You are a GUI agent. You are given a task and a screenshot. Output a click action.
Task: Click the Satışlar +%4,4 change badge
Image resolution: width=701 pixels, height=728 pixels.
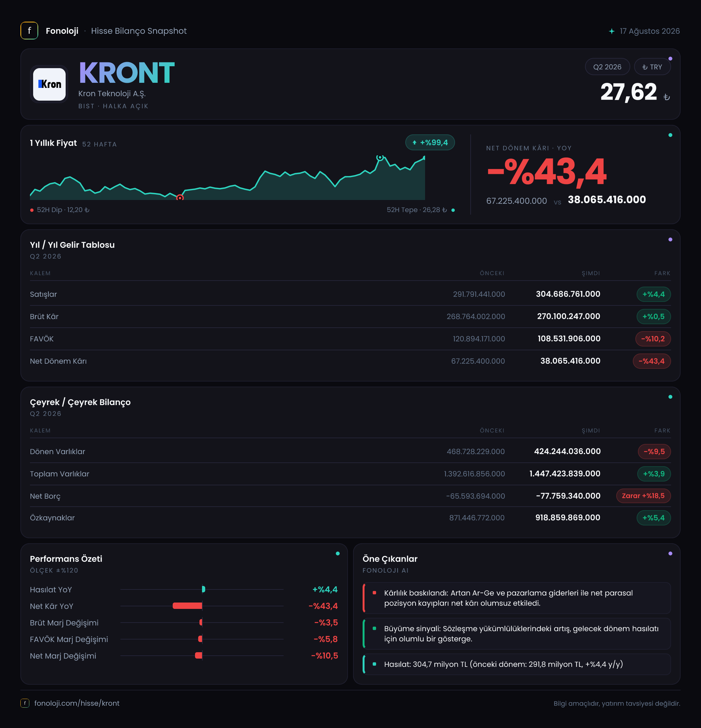654,294
